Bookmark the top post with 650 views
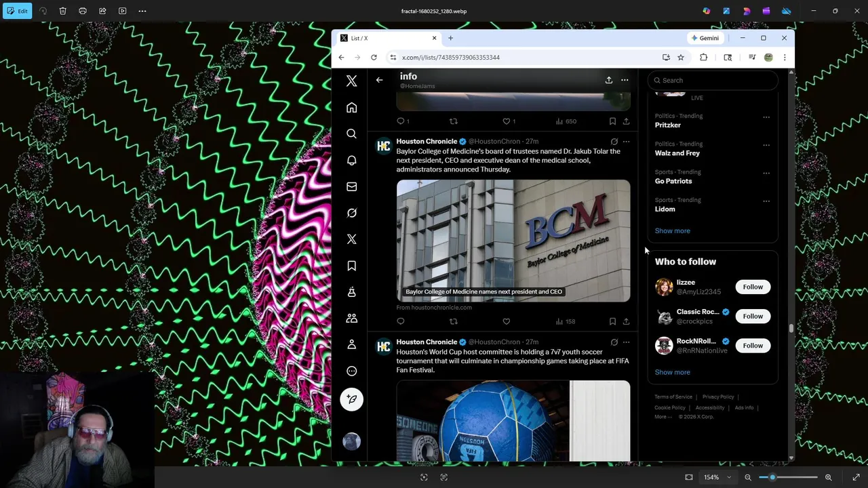Screen dimensions: 868x488 click(x=612, y=121)
